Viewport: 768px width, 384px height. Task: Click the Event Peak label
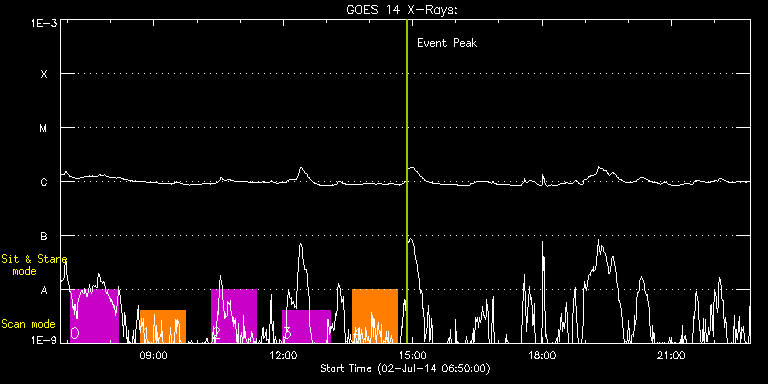pos(447,43)
